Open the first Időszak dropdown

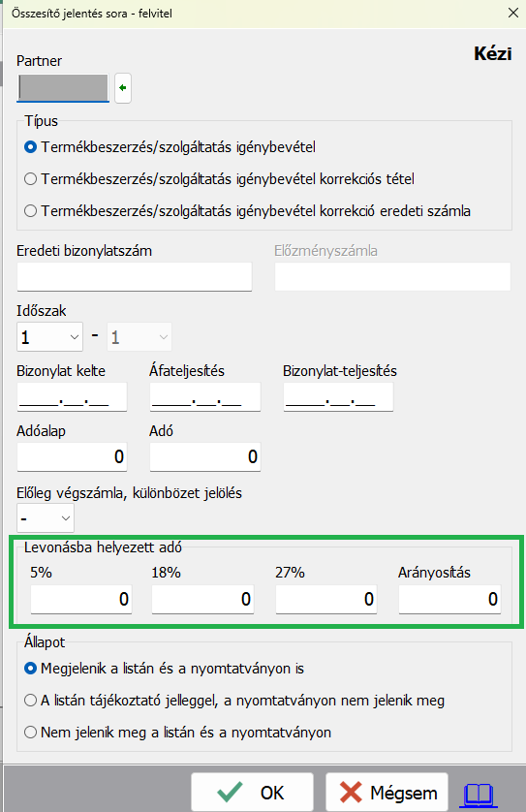(49, 337)
